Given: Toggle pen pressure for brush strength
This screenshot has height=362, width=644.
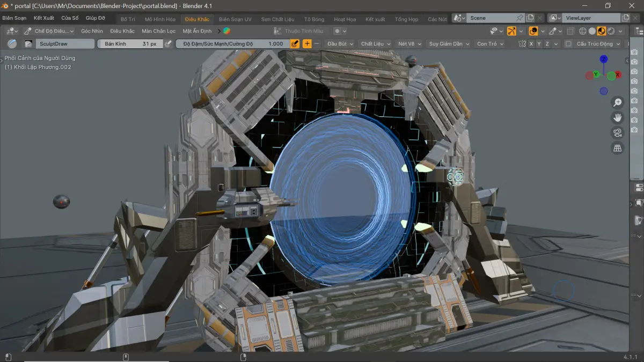Looking at the screenshot, I should [295, 44].
